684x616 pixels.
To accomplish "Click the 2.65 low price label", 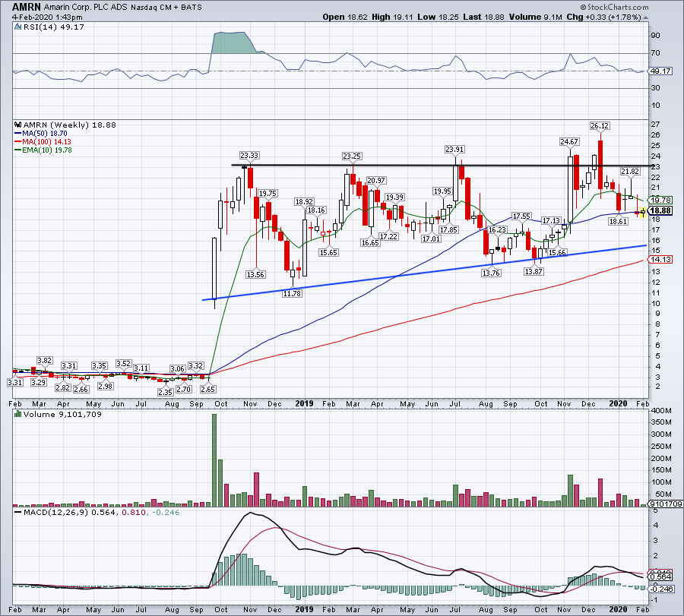I will point(208,390).
